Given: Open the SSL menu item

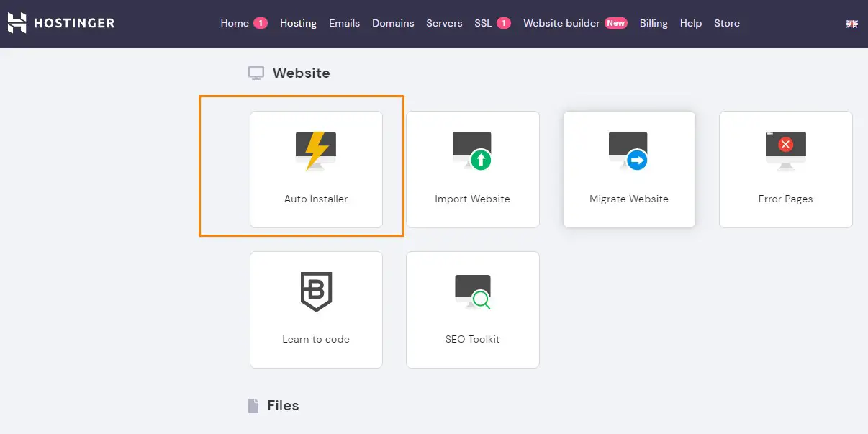Looking at the screenshot, I should pyautogui.click(x=483, y=23).
